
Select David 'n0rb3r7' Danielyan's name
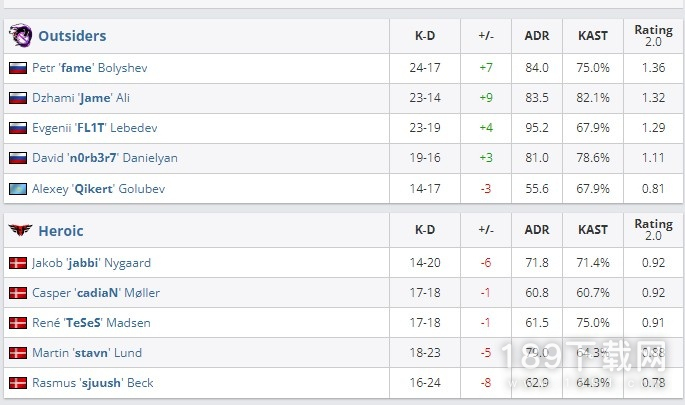click(x=105, y=158)
